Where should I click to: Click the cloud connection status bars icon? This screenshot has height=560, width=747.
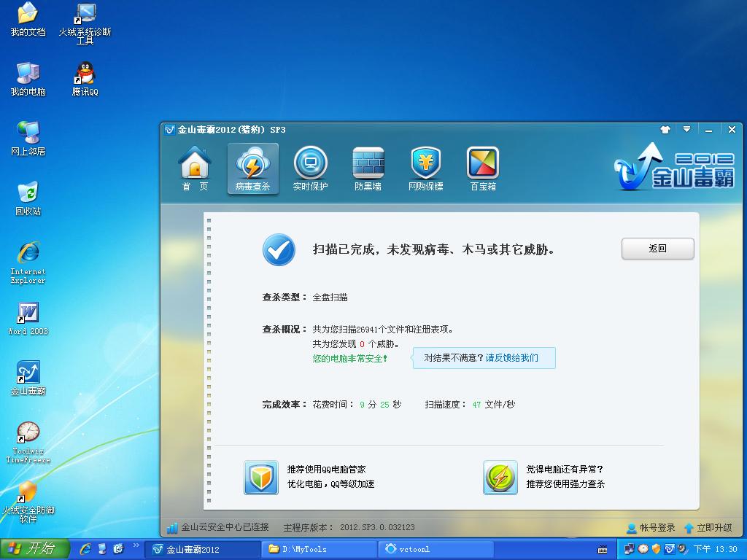pyautogui.click(x=171, y=528)
